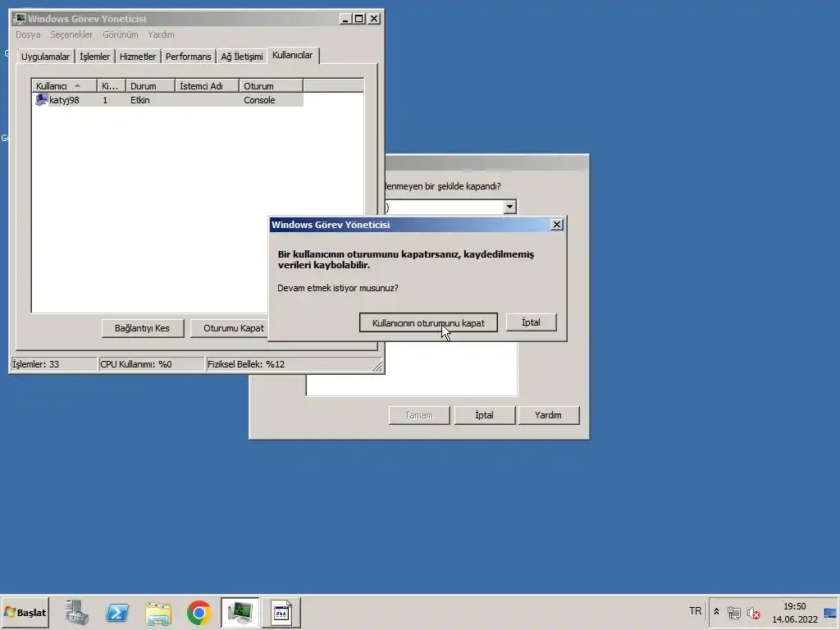The width and height of the screenshot is (840, 630).
Task: Select the Kullanıcılar tab
Action: (293, 55)
